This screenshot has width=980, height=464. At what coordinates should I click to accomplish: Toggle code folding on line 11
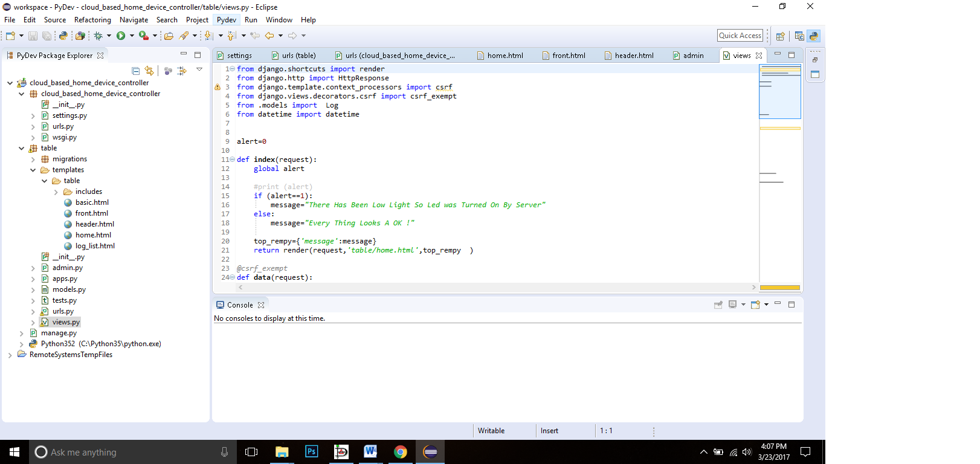[x=233, y=159]
